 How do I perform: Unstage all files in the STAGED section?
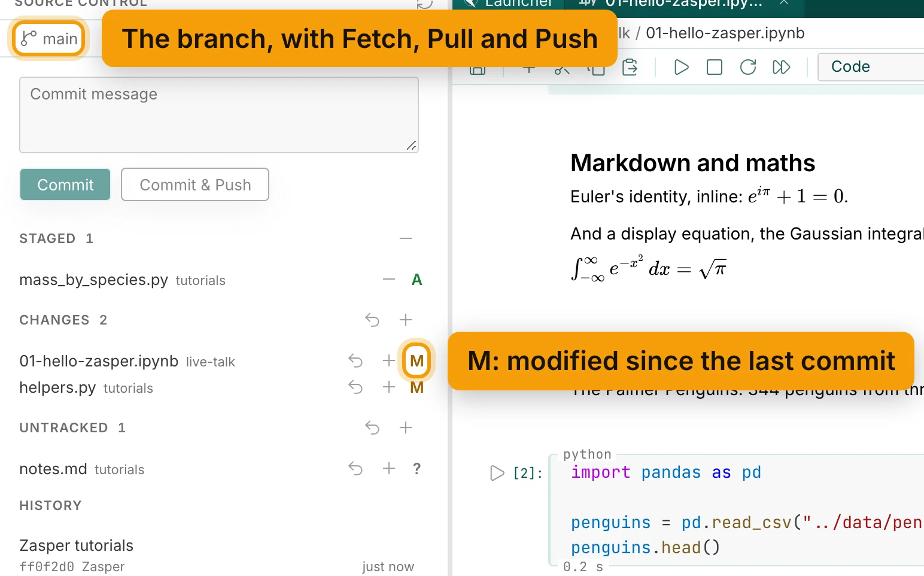(x=406, y=238)
